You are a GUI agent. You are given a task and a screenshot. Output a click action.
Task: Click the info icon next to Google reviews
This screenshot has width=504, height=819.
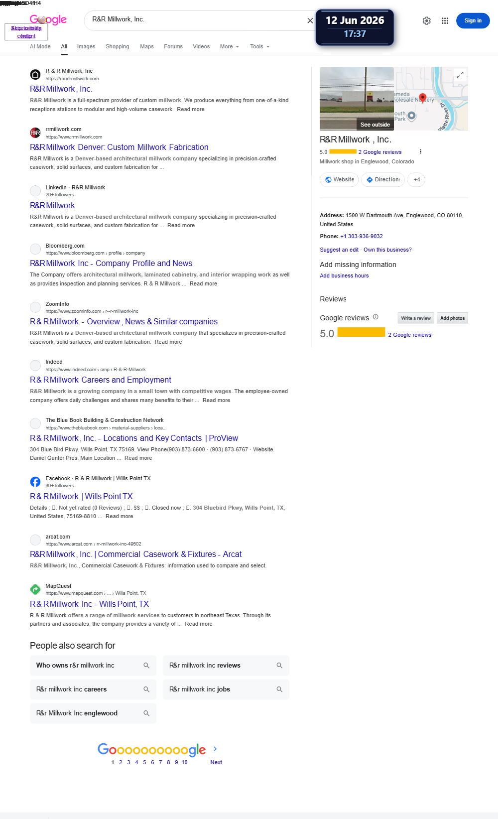(376, 317)
